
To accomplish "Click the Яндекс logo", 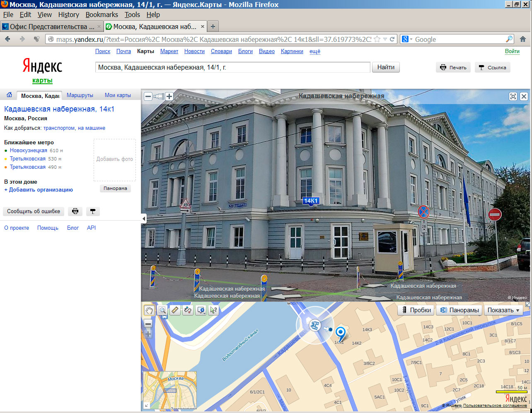I will [42, 66].
